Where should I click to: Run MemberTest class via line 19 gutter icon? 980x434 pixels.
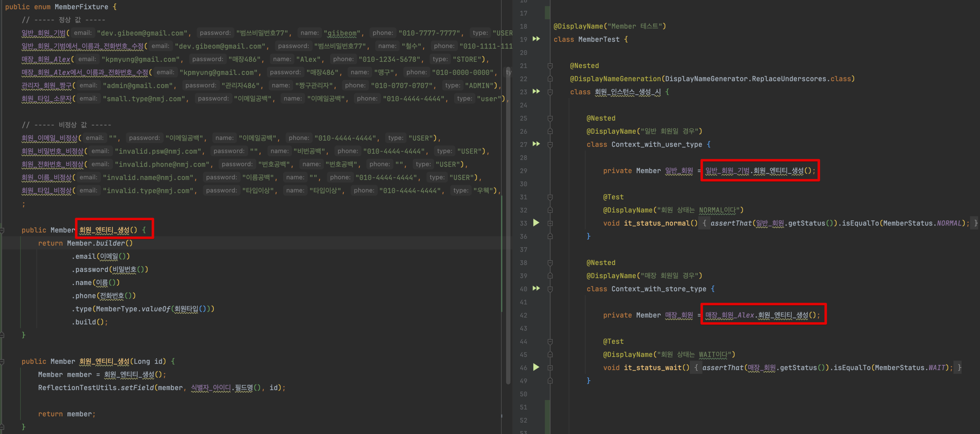pyautogui.click(x=536, y=39)
